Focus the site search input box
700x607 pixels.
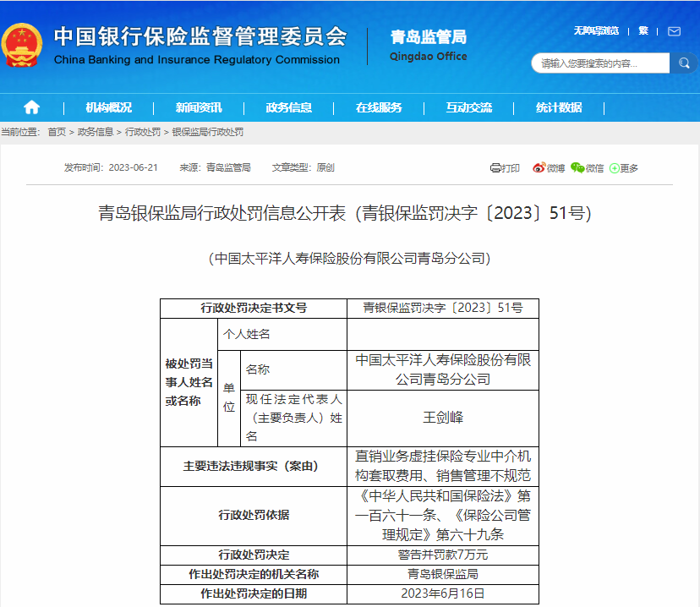point(600,63)
